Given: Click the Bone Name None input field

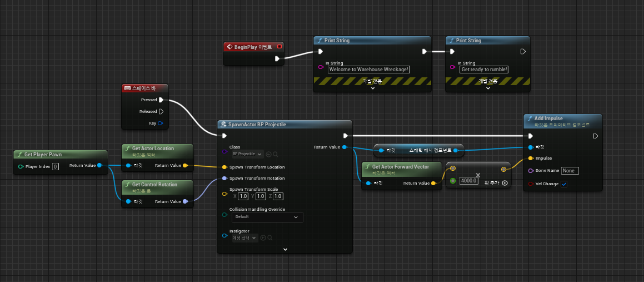Looking at the screenshot, I should click(x=570, y=171).
